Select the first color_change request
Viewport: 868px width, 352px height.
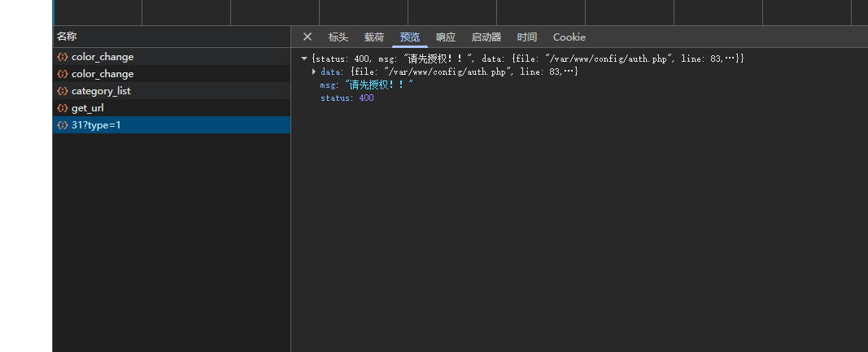click(x=172, y=56)
